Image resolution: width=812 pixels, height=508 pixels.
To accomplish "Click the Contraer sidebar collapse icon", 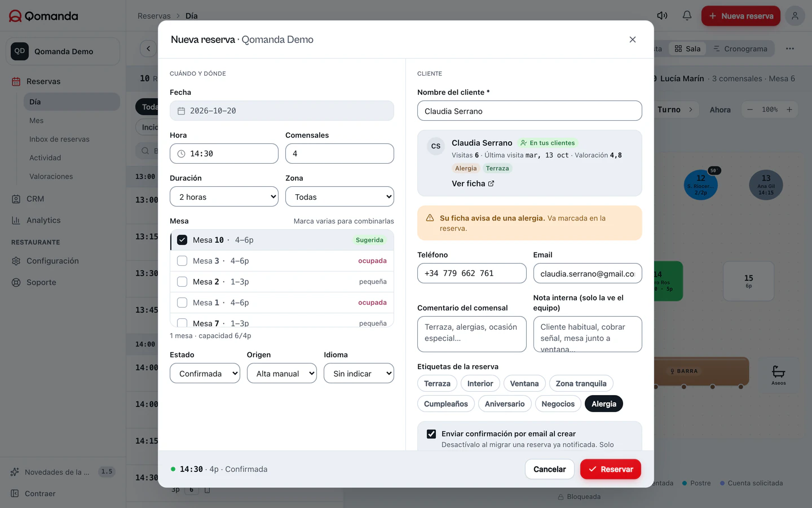I will coord(15,493).
